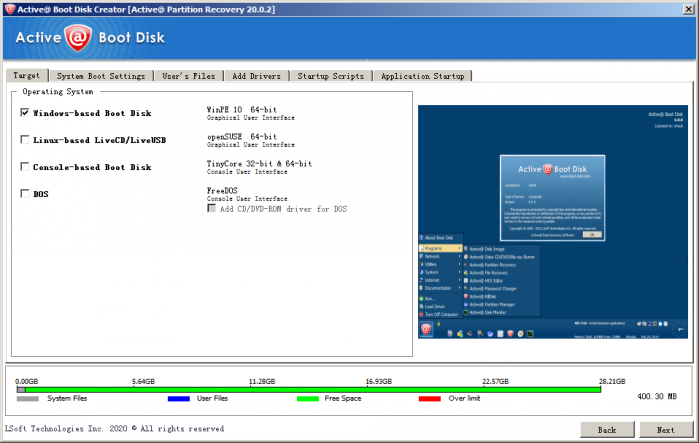Click the 5.64GB scale label
Screen dimensions: 699x443
[x=143, y=381]
